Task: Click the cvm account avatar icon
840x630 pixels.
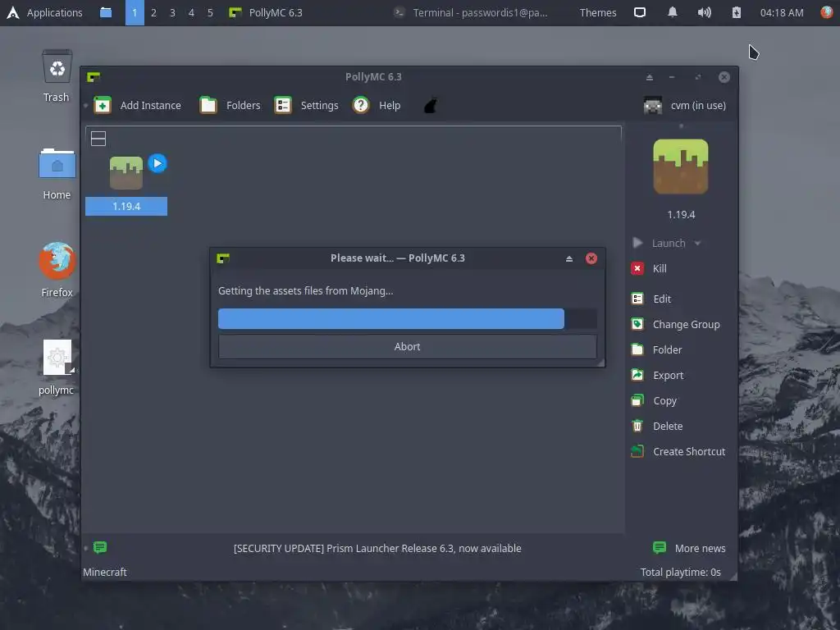Action: coord(653,105)
